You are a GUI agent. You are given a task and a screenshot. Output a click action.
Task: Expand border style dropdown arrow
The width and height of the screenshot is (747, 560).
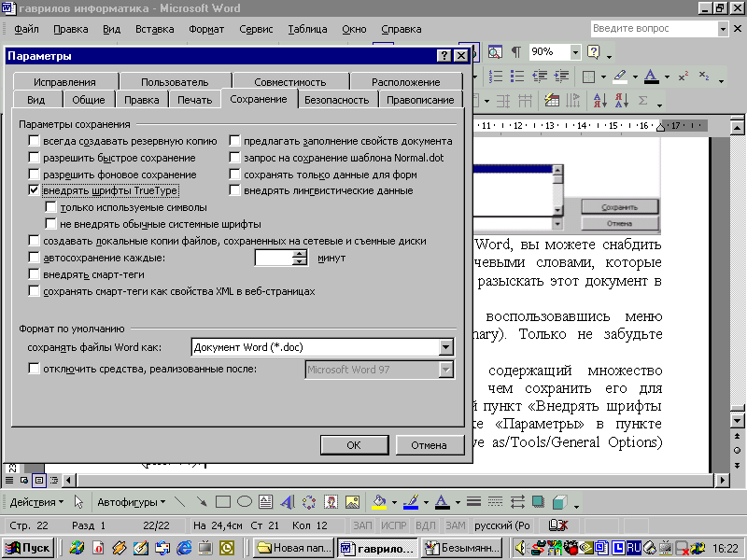pos(603,77)
